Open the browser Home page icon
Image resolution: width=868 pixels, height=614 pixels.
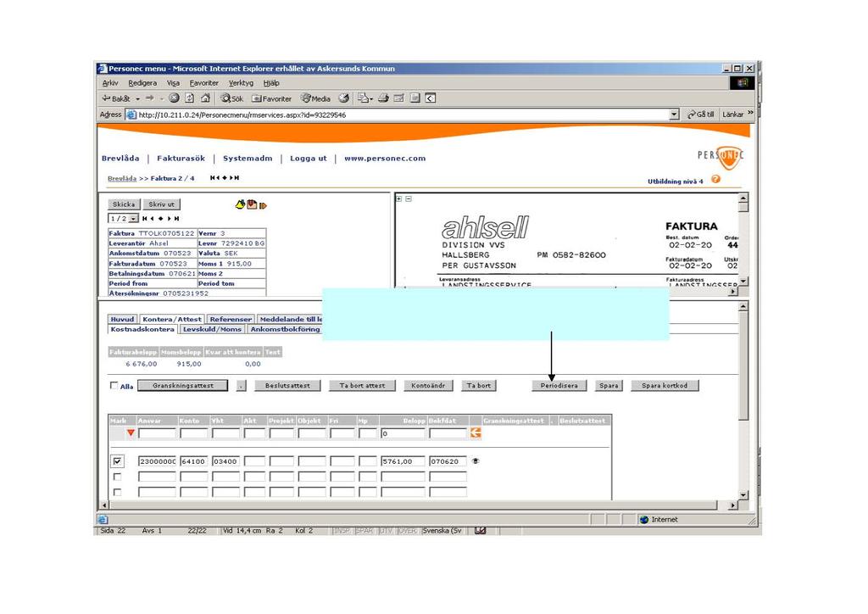pos(205,98)
